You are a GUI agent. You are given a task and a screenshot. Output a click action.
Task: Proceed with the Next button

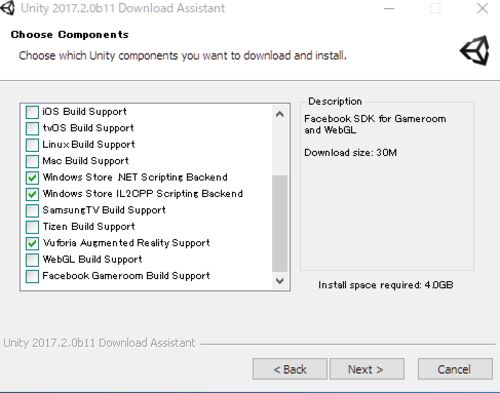367,369
